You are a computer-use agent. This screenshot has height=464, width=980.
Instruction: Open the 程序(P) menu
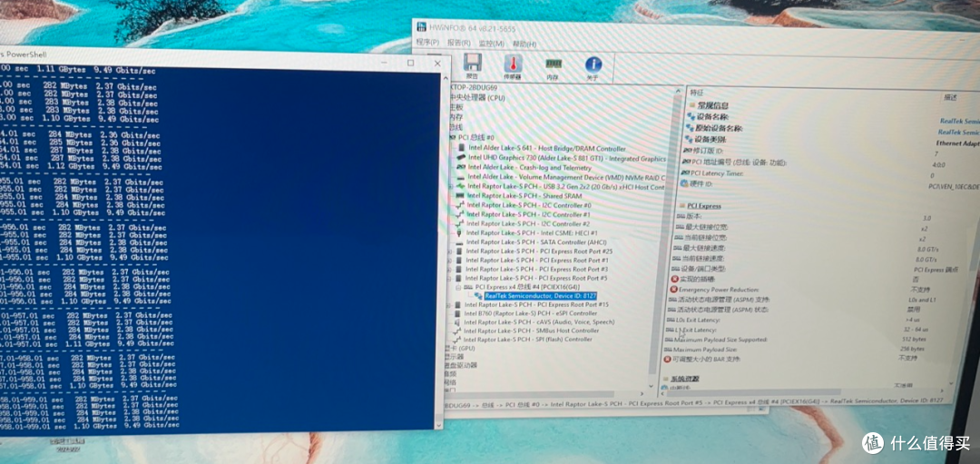(427, 42)
